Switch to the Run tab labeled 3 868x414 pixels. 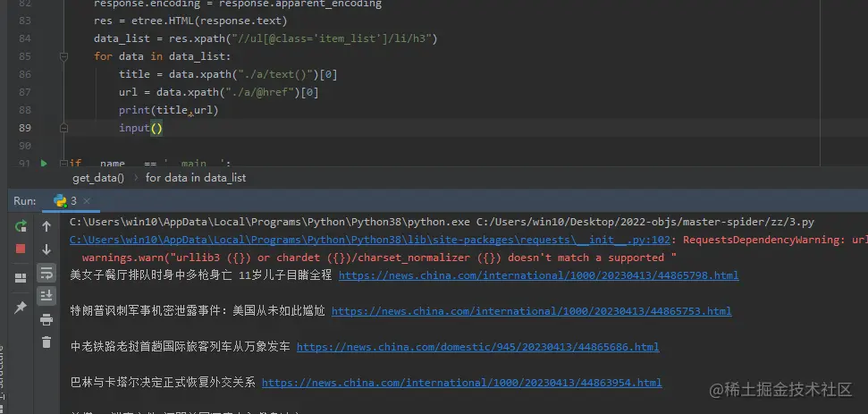[x=72, y=201]
